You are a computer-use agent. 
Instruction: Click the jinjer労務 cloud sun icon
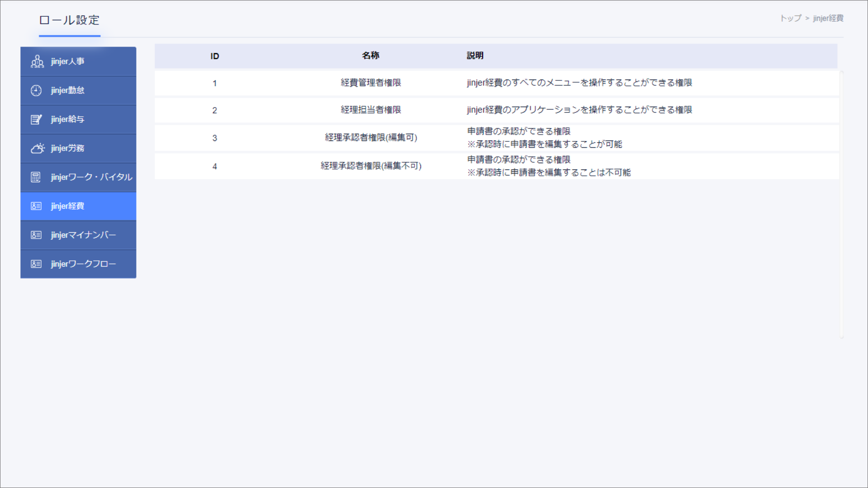(x=38, y=148)
